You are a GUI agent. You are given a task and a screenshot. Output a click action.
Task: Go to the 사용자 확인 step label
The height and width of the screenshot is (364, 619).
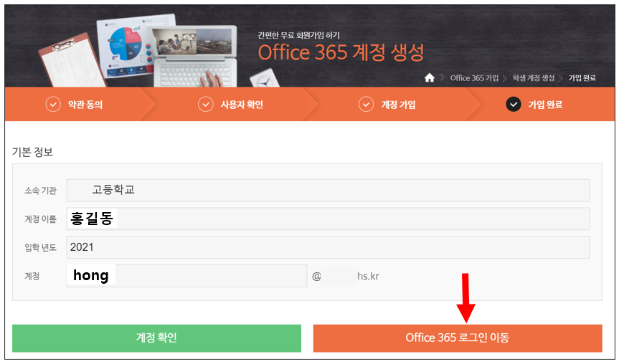click(242, 105)
